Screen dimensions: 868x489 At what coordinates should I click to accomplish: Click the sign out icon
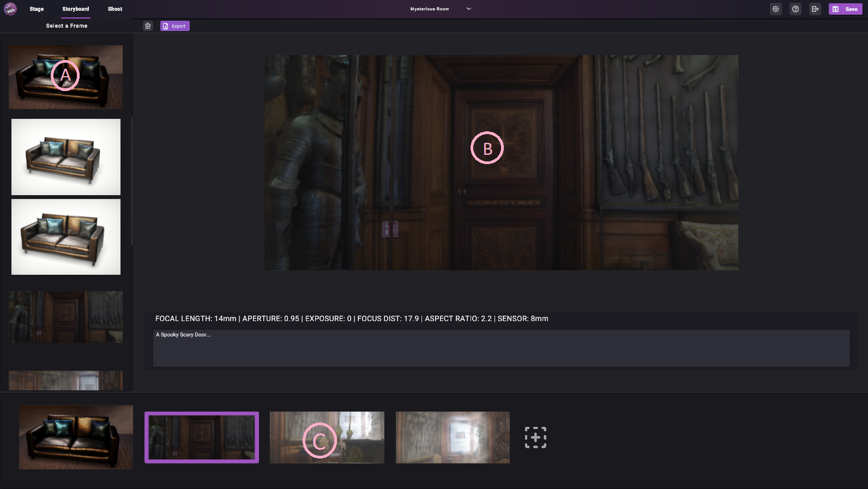815,9
